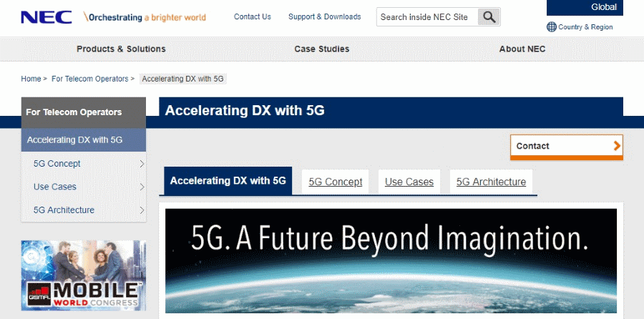Open the Mobile World Congress banner

pyautogui.click(x=84, y=275)
